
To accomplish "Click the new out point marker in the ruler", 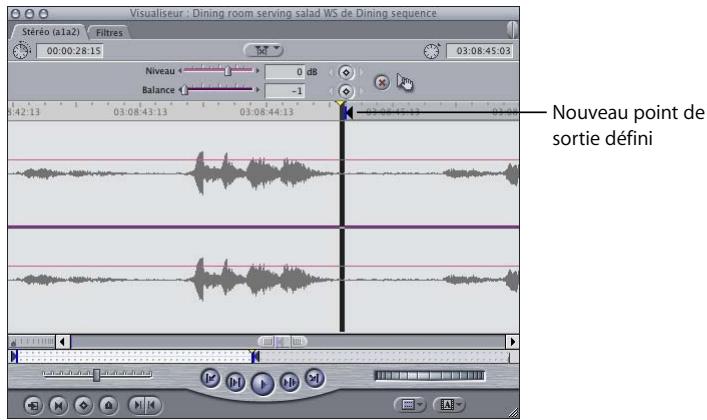I will [348, 113].
